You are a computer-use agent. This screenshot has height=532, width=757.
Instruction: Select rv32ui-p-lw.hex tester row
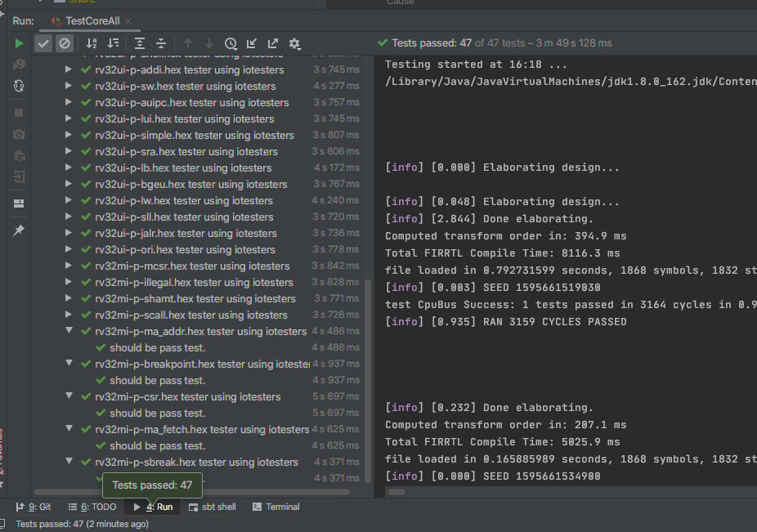click(198, 201)
